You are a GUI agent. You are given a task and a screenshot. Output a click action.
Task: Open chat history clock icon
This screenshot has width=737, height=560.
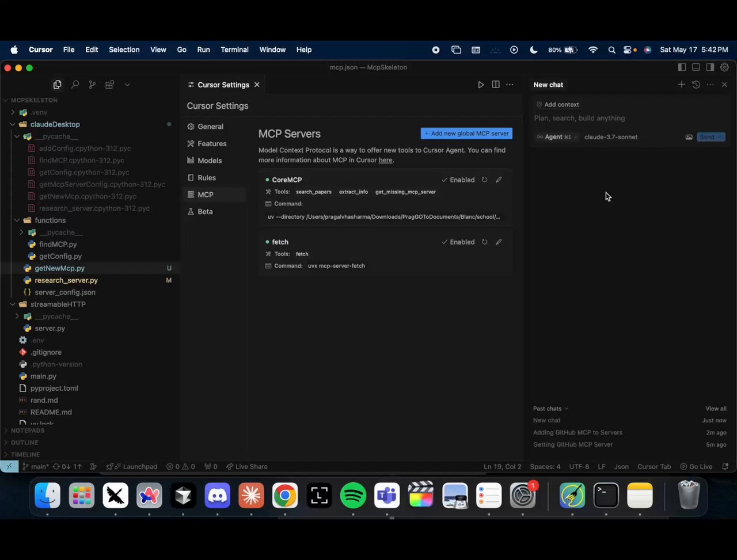(696, 85)
